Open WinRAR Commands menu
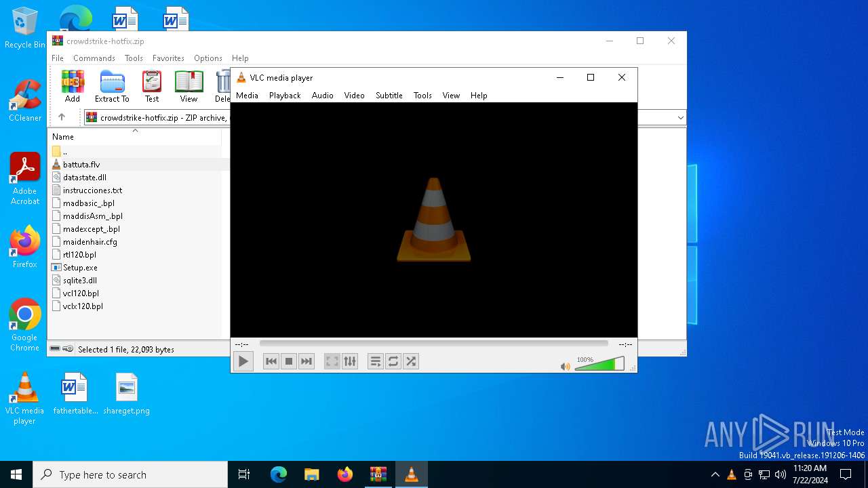The height and width of the screenshot is (488, 868). pyautogui.click(x=94, y=58)
